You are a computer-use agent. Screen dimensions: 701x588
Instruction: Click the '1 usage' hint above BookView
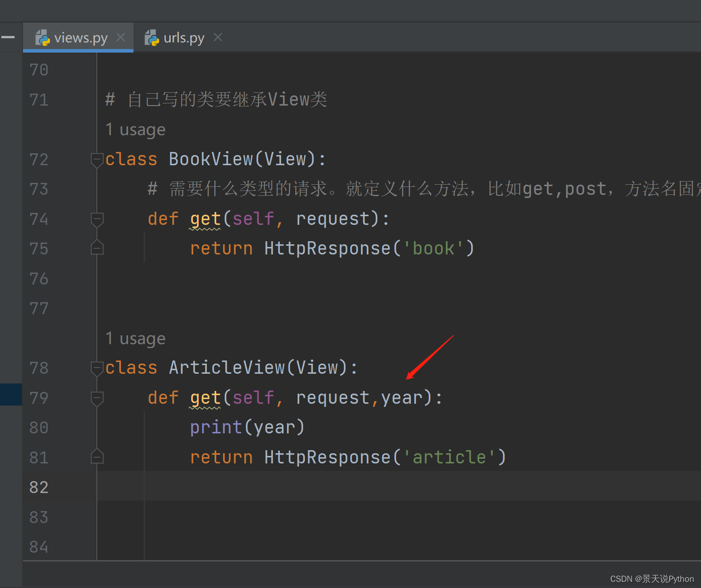[135, 130]
